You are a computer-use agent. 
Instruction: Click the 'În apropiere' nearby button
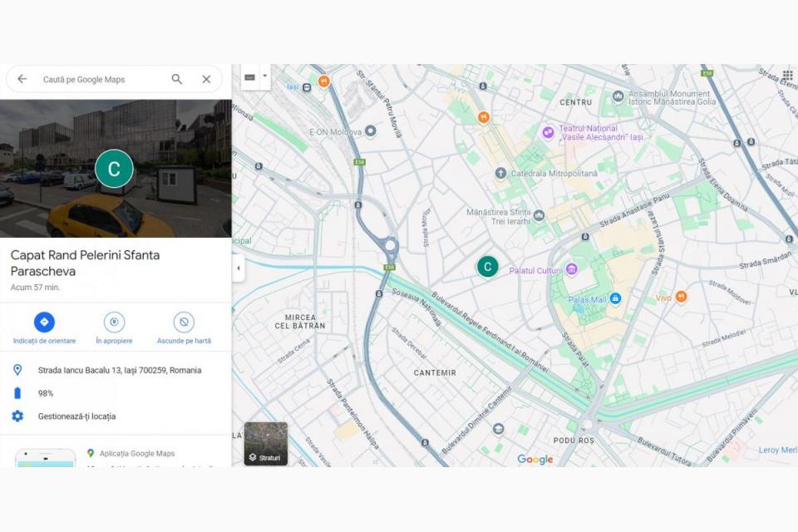114,328
